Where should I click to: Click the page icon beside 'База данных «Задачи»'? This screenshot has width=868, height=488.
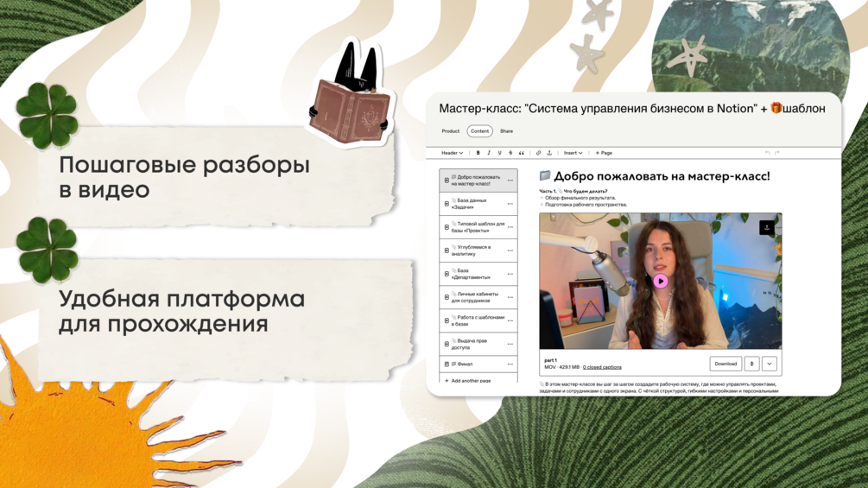[x=447, y=204]
